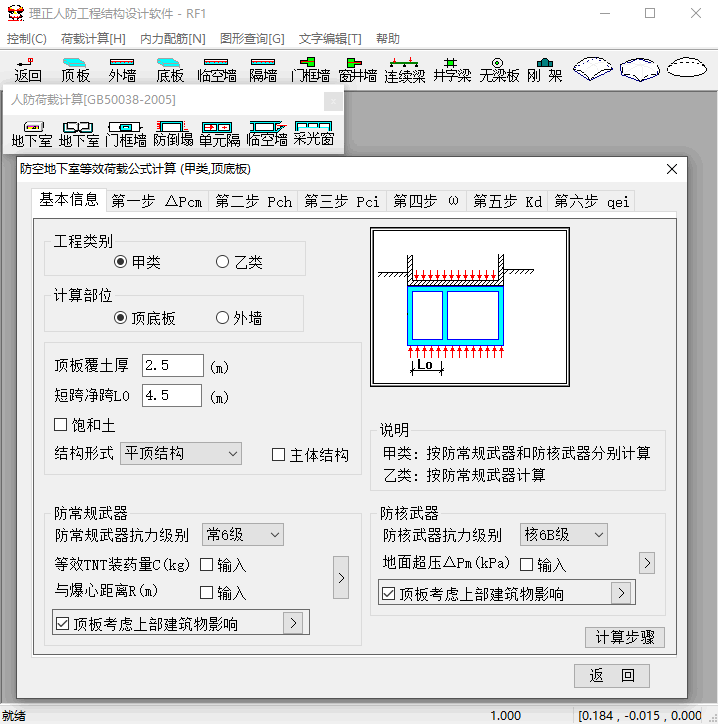Switch to 第二步 Pch tab
Image resolution: width=718 pixels, height=724 pixels.
tap(254, 201)
